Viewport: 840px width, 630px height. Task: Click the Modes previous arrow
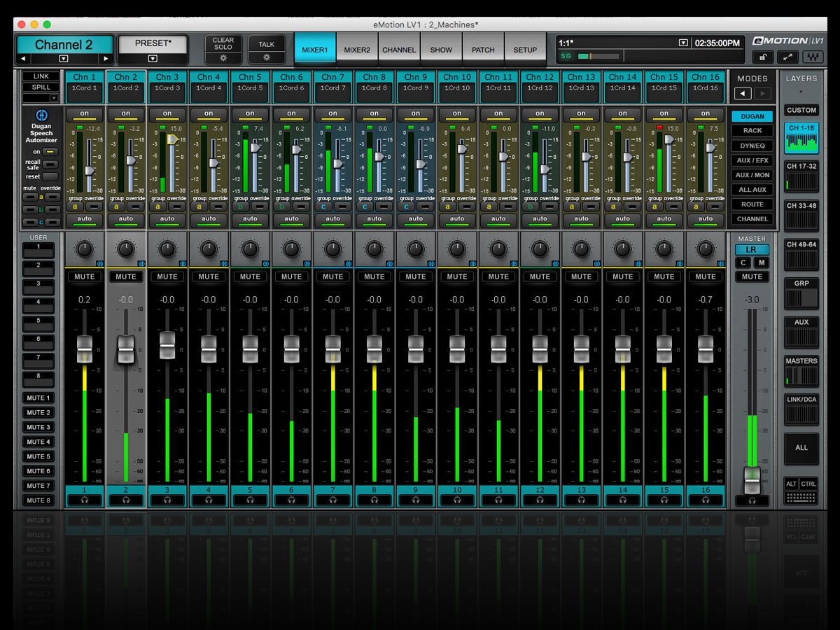coord(743,93)
